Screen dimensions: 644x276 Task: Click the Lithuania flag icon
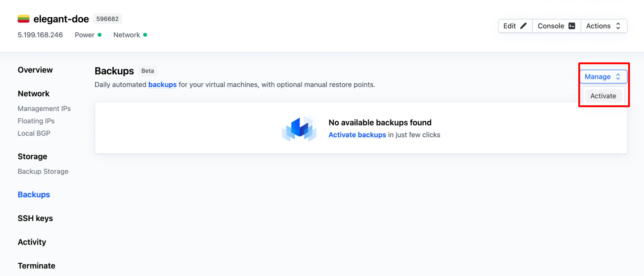pos(23,19)
